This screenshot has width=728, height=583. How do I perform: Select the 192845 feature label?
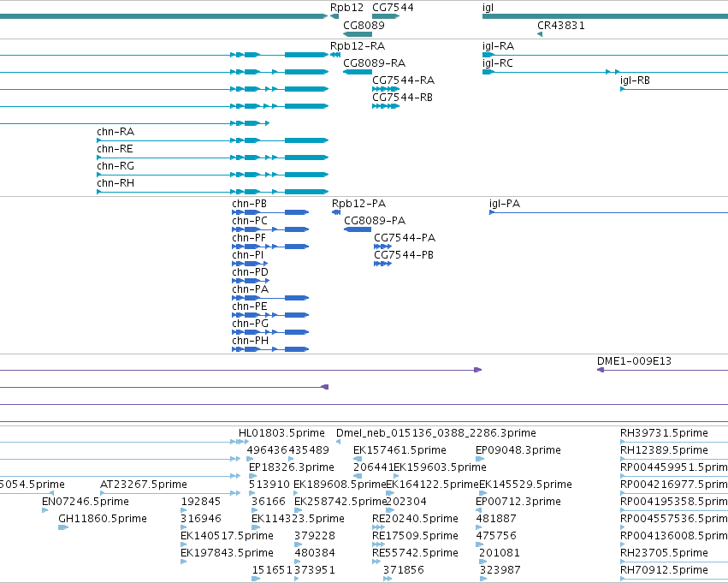(201, 502)
